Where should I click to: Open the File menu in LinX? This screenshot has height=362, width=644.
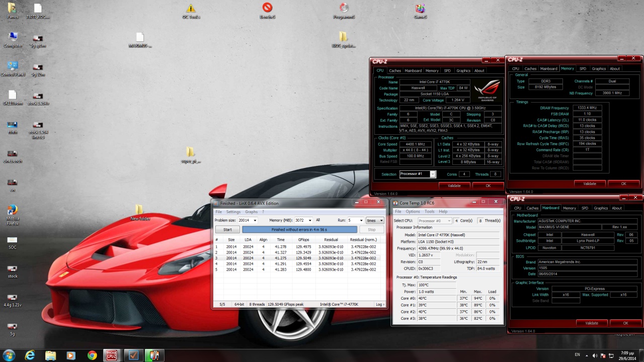click(218, 212)
